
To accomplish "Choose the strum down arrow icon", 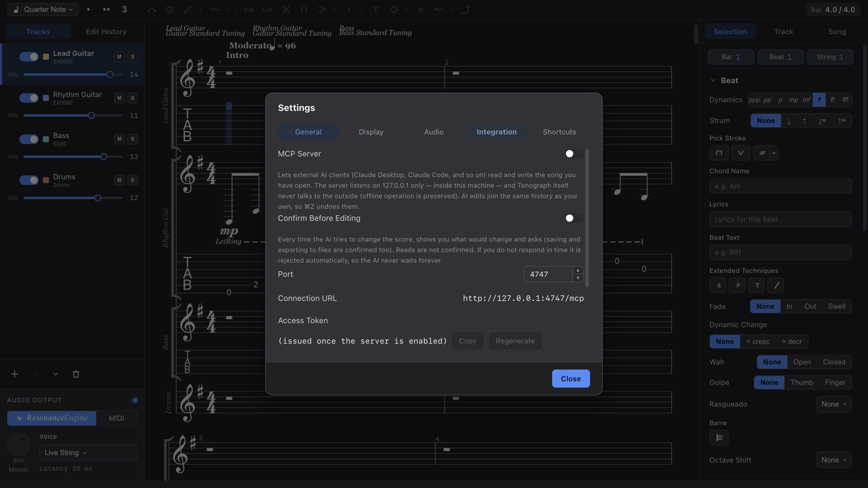I will coord(789,121).
